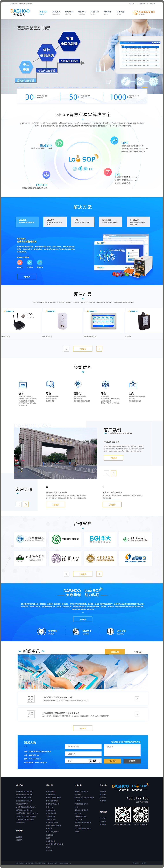Screen dimensions: 164x868
Task: Click the blue LIMS circle icon
Action: pyautogui.click(x=114, y=140)
